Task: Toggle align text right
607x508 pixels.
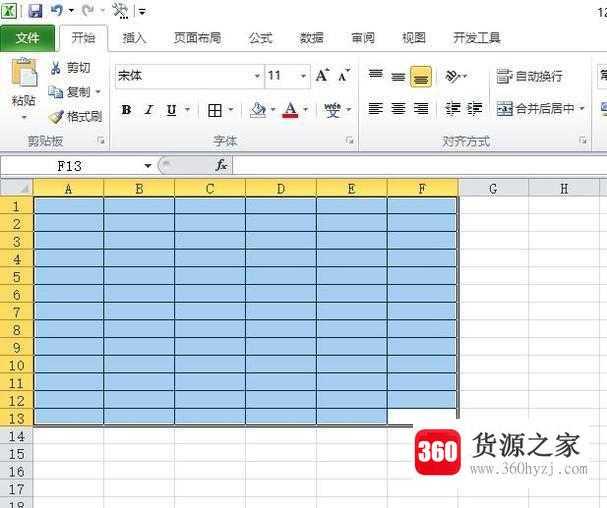Action: [x=421, y=108]
